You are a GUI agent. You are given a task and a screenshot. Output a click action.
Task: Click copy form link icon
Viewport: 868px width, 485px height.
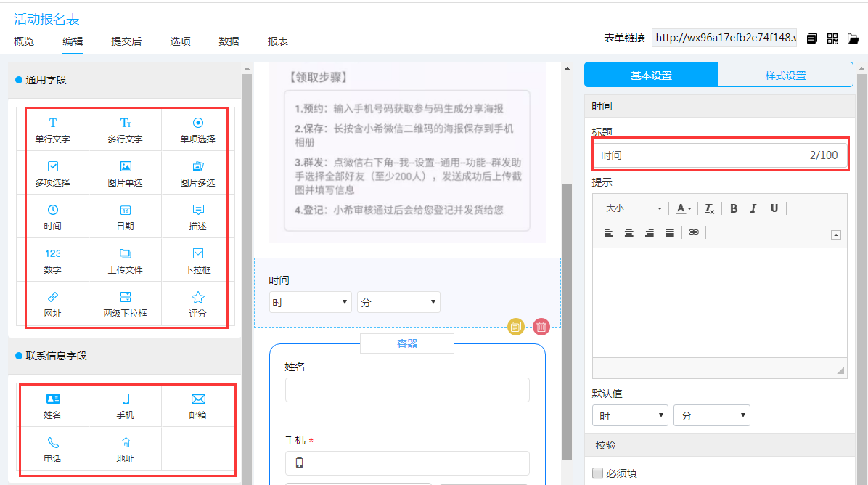click(811, 38)
